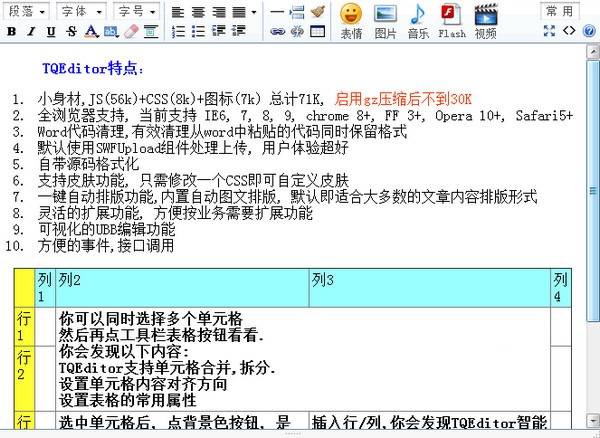Viewport: 600px width, 438px height.
Task: Open the editor help icon
Action: click(589, 31)
